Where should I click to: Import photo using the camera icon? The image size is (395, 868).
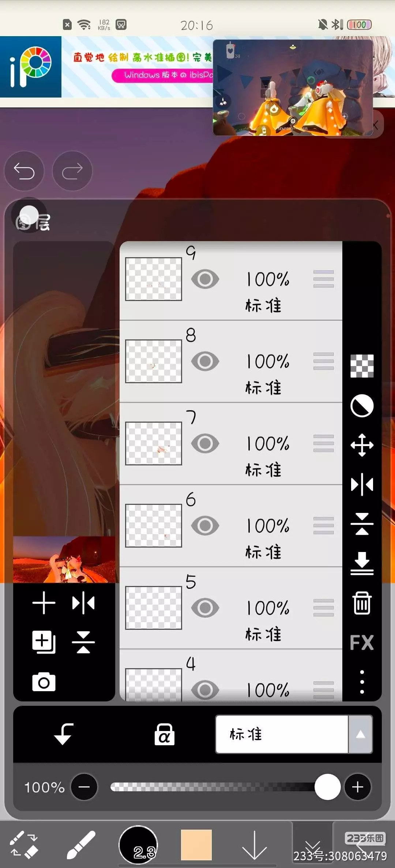coord(44,682)
